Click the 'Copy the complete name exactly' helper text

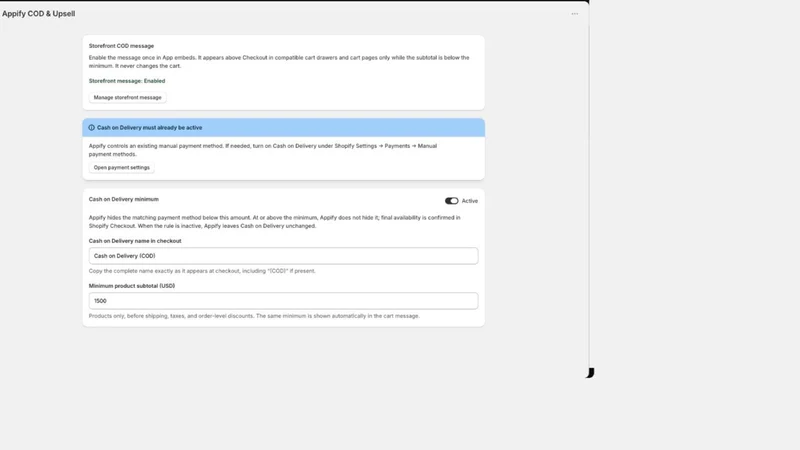(x=202, y=271)
